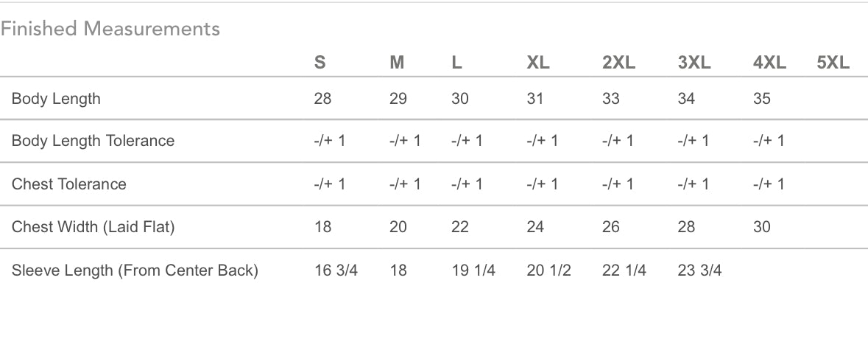
Task: Select the 5XL size column header
Action: tap(833, 63)
